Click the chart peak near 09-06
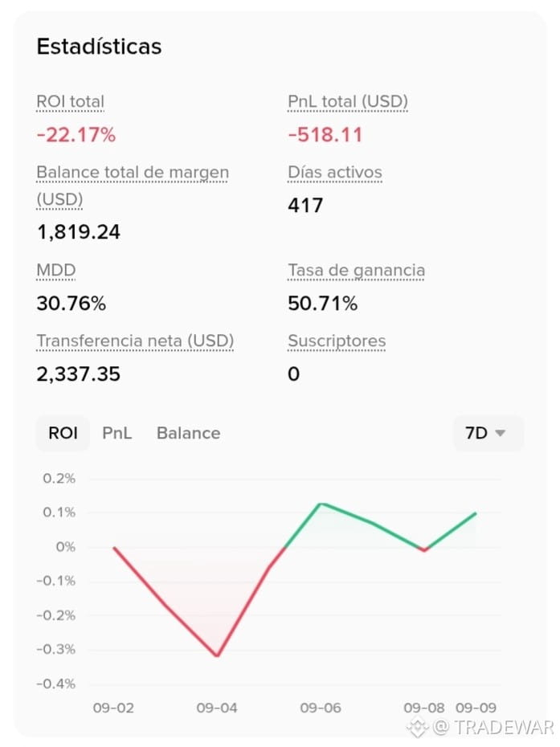This screenshot has height=747, width=560. [321, 504]
